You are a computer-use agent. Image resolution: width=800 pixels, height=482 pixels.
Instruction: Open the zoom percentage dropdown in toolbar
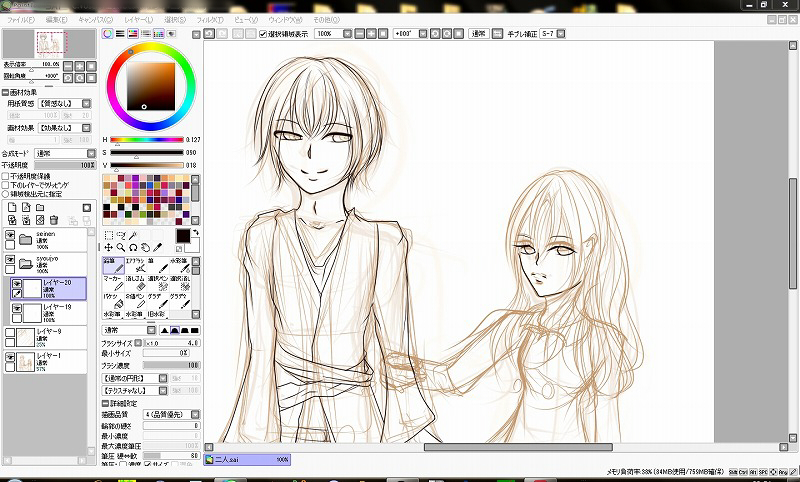click(x=347, y=34)
